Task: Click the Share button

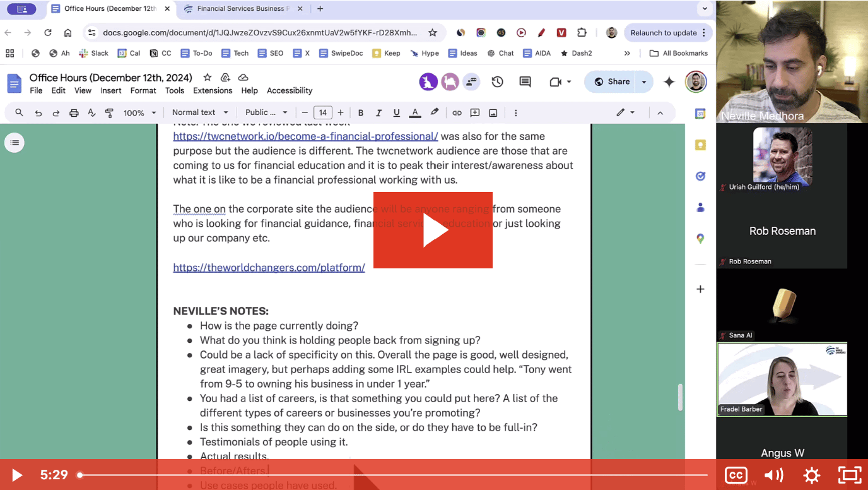Action: point(611,81)
